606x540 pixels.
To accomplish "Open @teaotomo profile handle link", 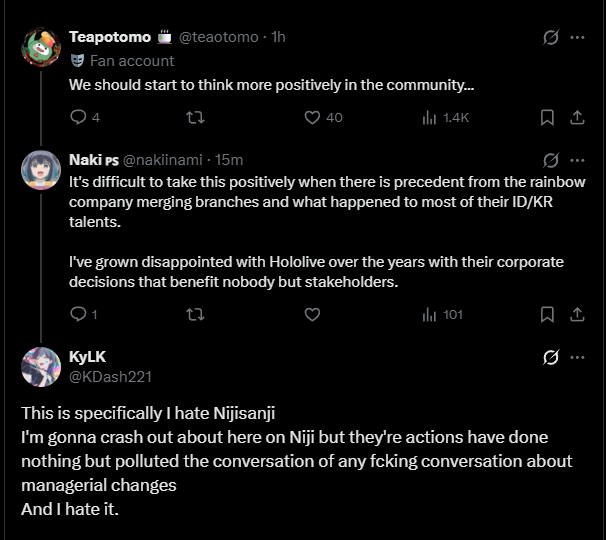I will point(218,37).
